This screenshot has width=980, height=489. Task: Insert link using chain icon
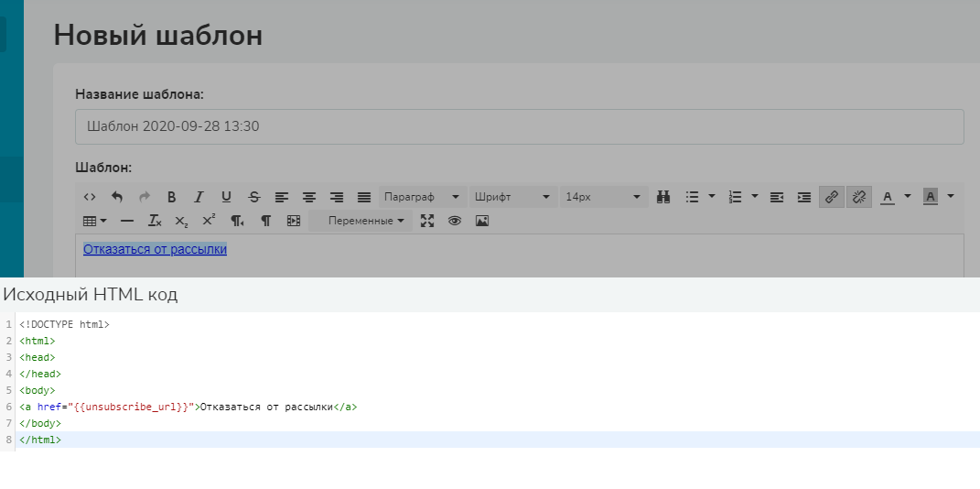(x=831, y=197)
